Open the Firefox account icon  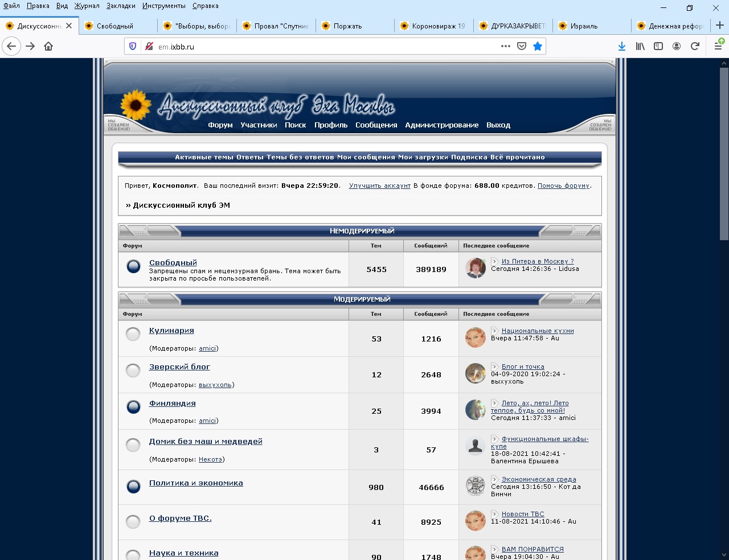(x=677, y=46)
